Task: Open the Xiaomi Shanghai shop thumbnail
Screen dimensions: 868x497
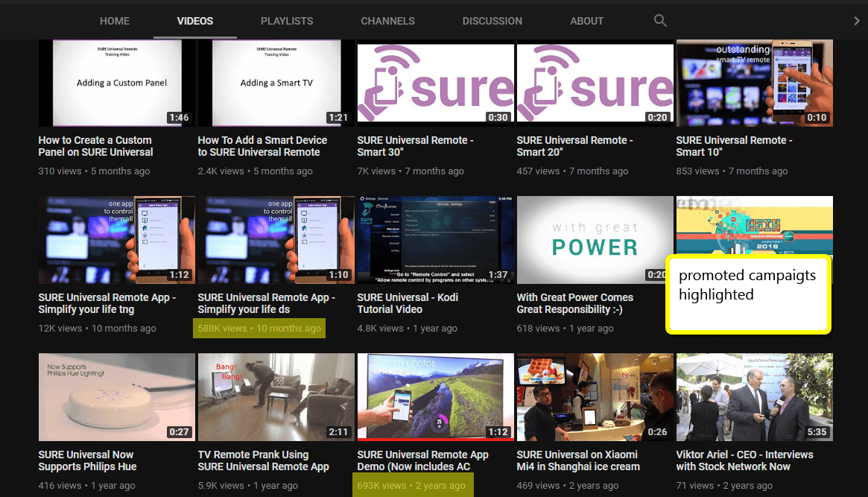Action: [x=595, y=397]
